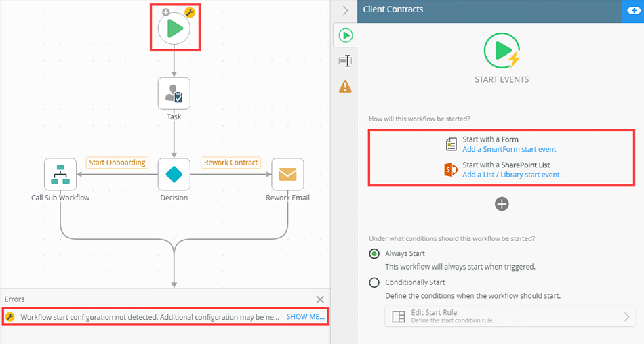This screenshot has width=644, height=344.
Task: Click the small plus badge on Start node
Action: click(166, 12)
